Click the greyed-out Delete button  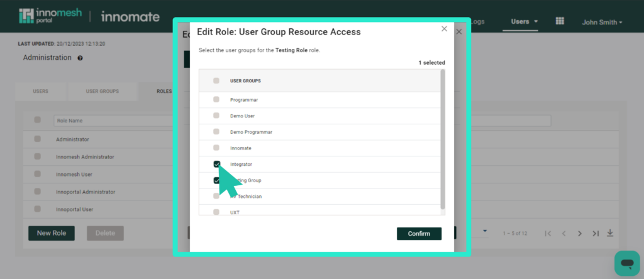pyautogui.click(x=105, y=233)
